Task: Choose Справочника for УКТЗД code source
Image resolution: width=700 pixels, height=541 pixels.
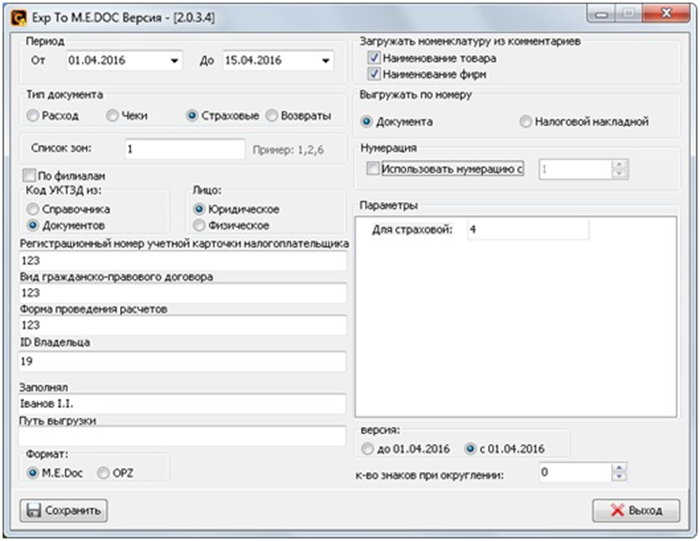Action: coord(34,209)
